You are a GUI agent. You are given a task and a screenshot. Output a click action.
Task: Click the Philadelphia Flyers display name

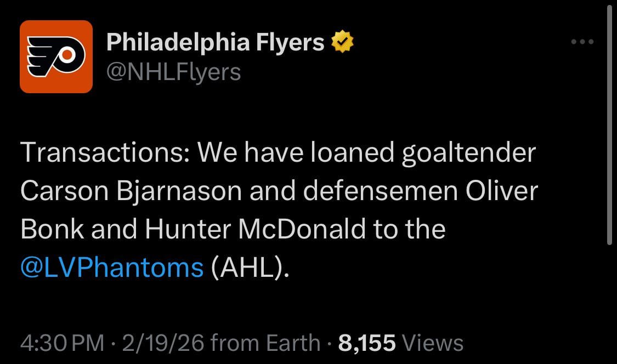[215, 42]
